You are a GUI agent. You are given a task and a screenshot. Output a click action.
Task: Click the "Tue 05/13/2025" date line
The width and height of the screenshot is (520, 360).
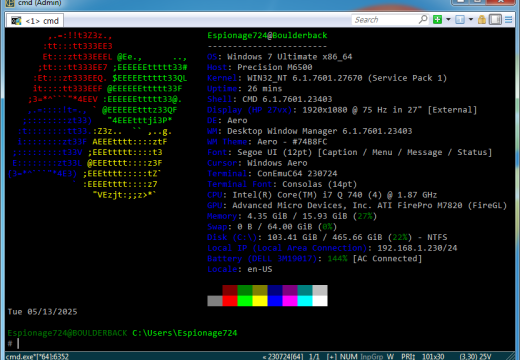coord(42,312)
